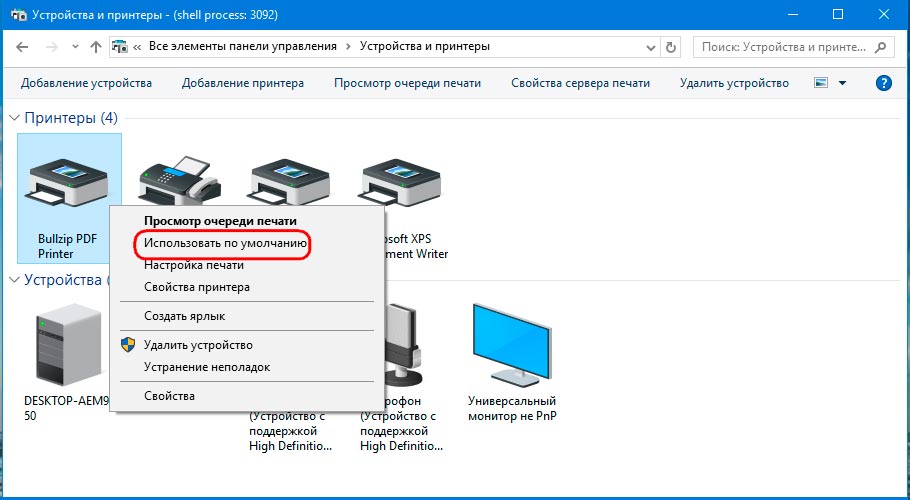
Task: Collapse the Устройства group
Action: point(15,280)
